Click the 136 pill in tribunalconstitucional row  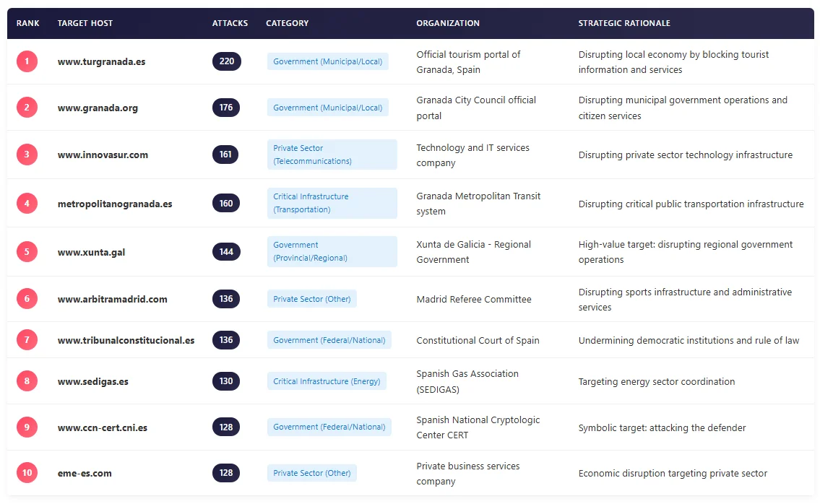point(226,340)
